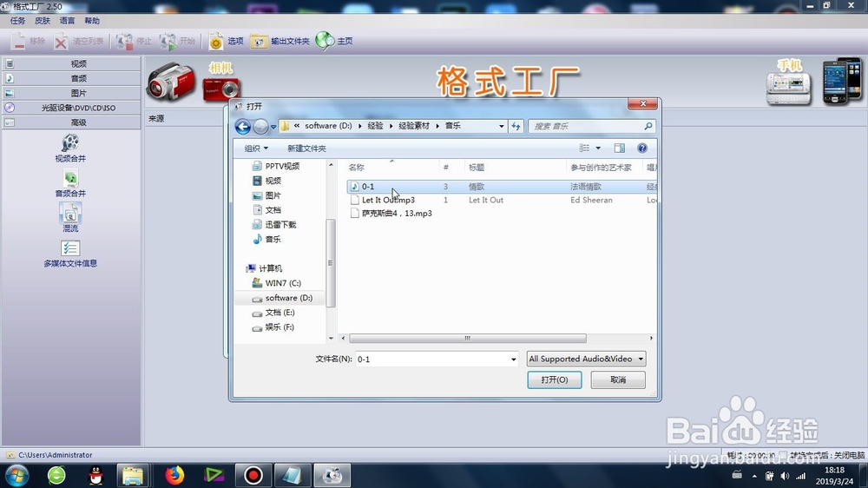Click the Windows Start orb
This screenshot has width=868, height=488.
pos(16,475)
